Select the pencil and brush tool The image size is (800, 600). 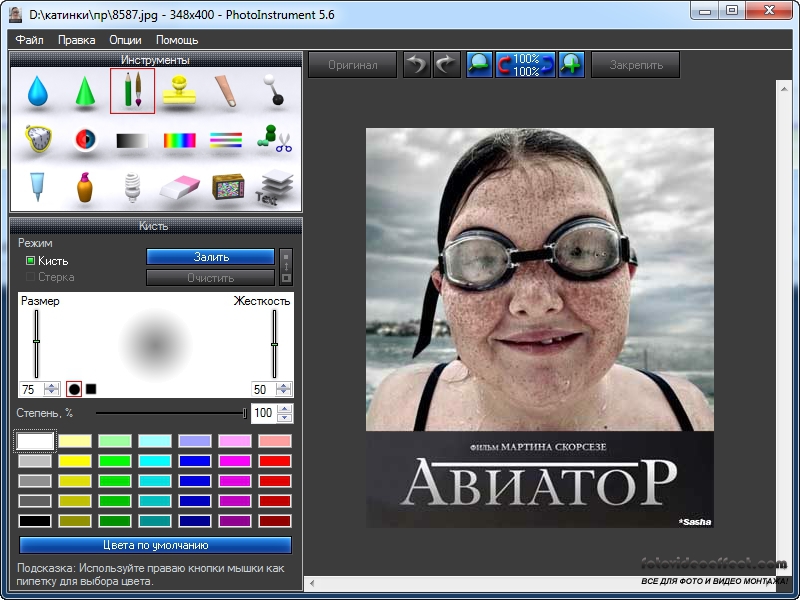tap(132, 91)
